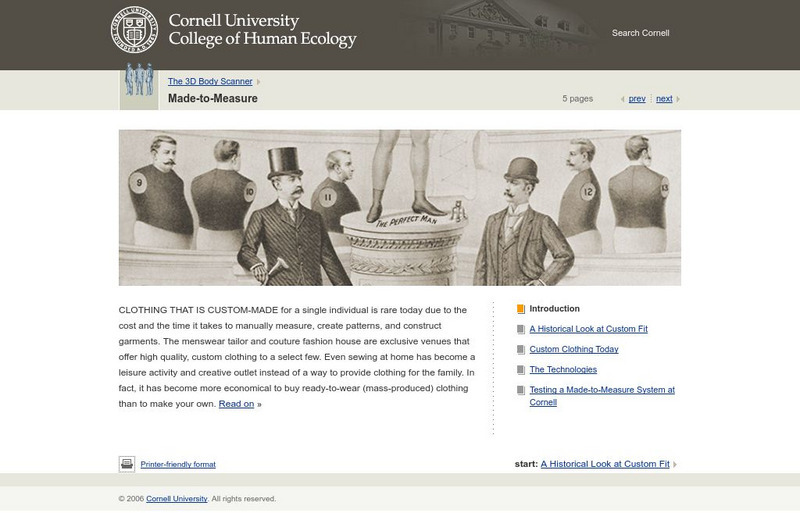Image resolution: width=800 pixels, height=513 pixels.
Task: Click the 5 pages text
Action: click(578, 99)
